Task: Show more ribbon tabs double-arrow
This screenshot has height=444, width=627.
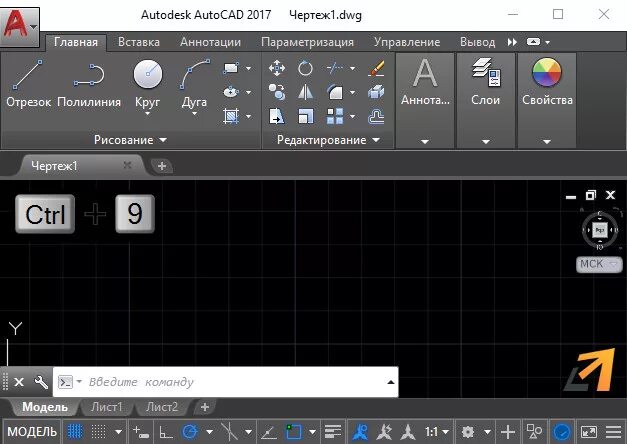Action: tap(512, 42)
